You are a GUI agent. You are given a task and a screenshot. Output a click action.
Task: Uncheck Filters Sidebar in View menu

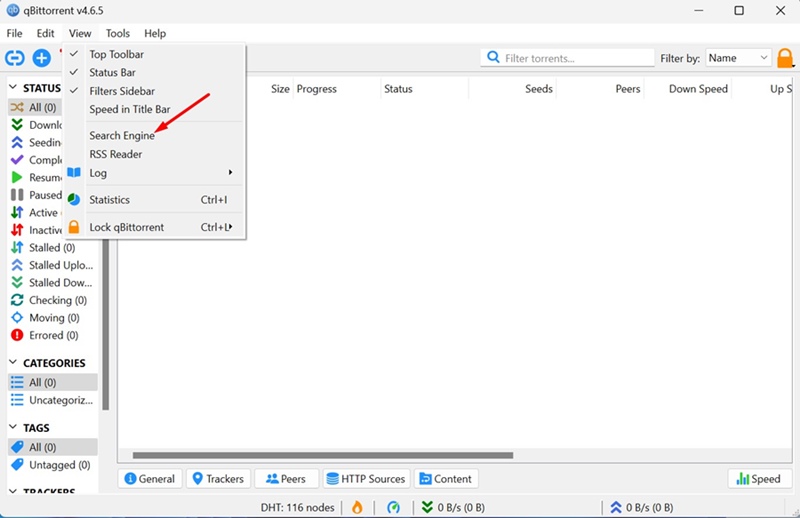155,91
